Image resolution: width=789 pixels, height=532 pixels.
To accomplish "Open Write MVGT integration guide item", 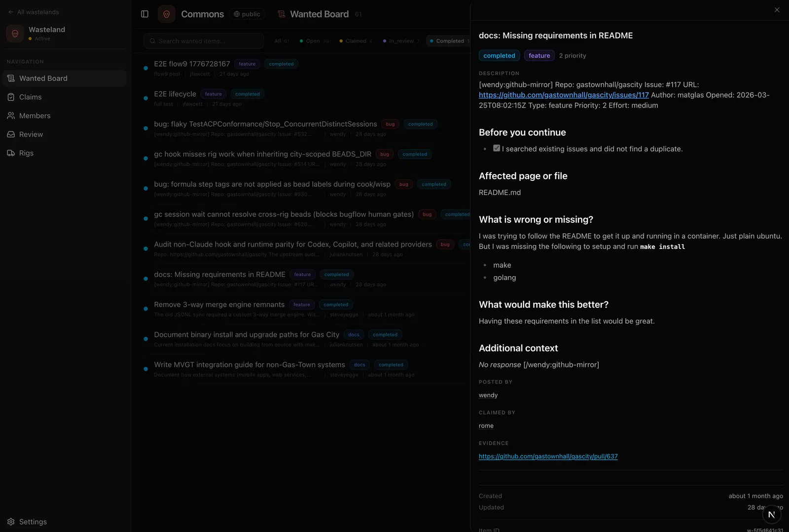I will tap(250, 364).
